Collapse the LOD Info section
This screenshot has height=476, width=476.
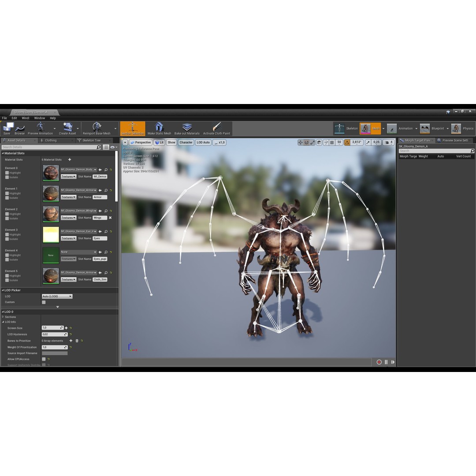tap(3, 322)
